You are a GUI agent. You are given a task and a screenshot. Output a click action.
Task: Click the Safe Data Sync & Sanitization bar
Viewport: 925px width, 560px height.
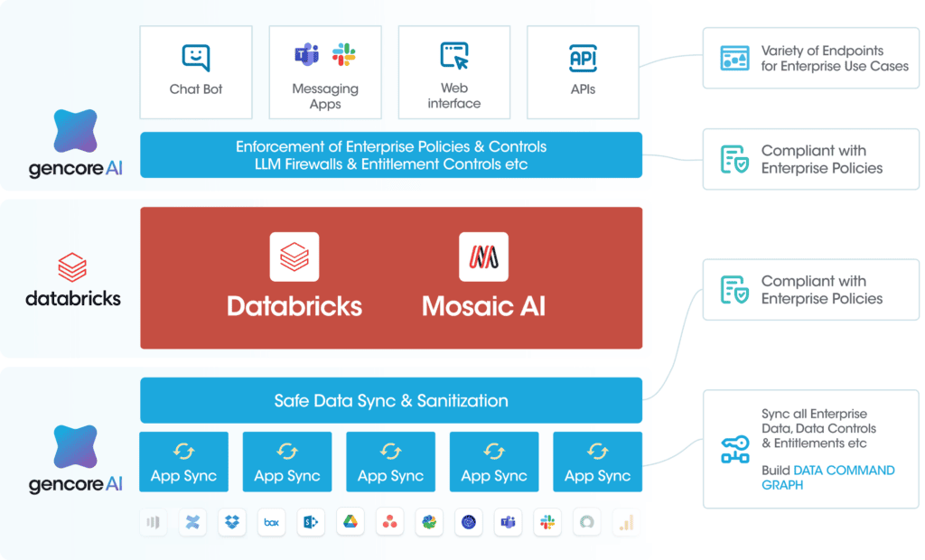(x=390, y=400)
